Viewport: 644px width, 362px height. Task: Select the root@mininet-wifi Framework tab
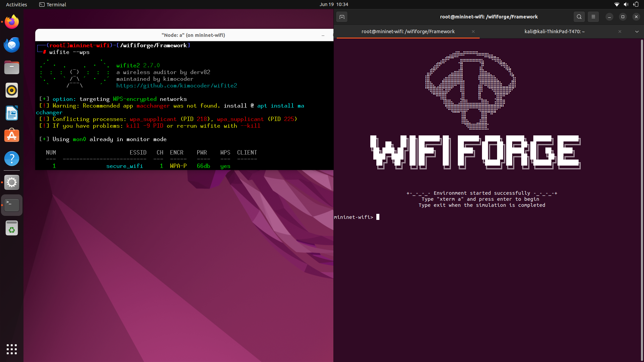click(x=408, y=32)
